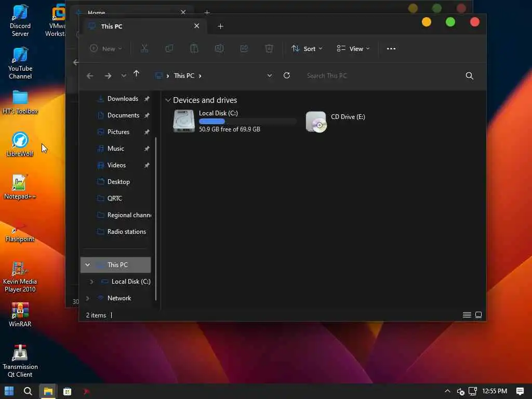Click the taskbar Search icon
This screenshot has height=399, width=532.
(28, 391)
